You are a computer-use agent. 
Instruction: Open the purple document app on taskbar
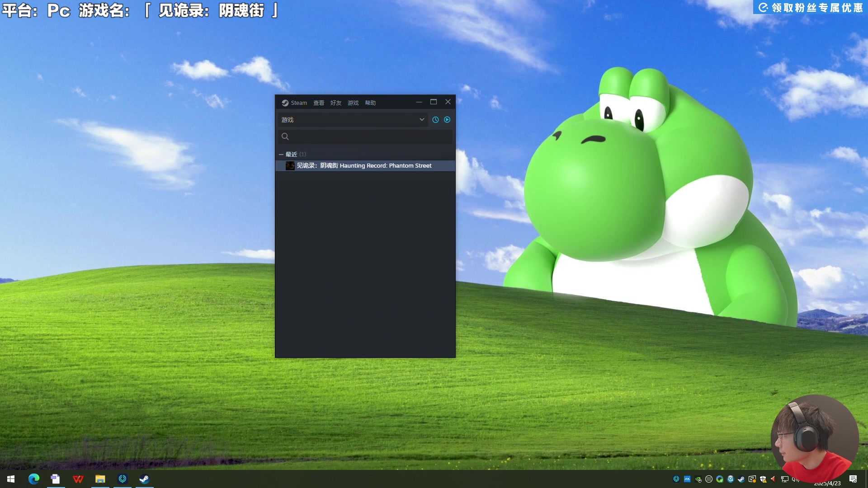(56, 479)
